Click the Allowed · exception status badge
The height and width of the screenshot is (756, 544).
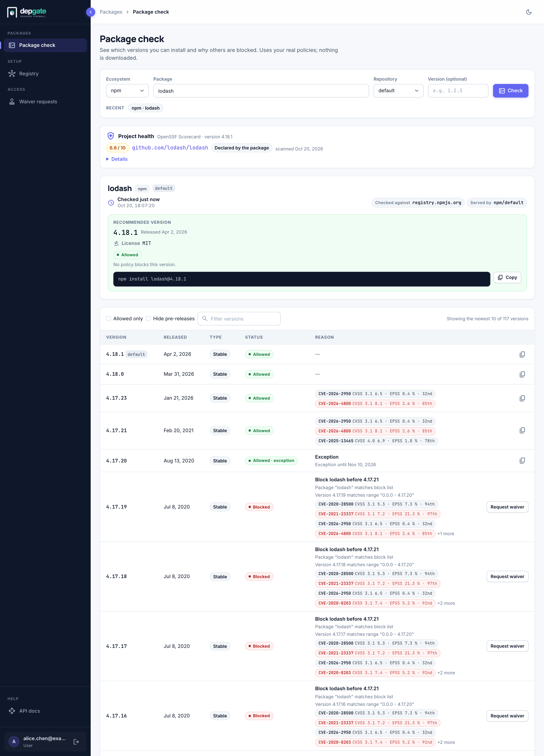[x=271, y=461]
